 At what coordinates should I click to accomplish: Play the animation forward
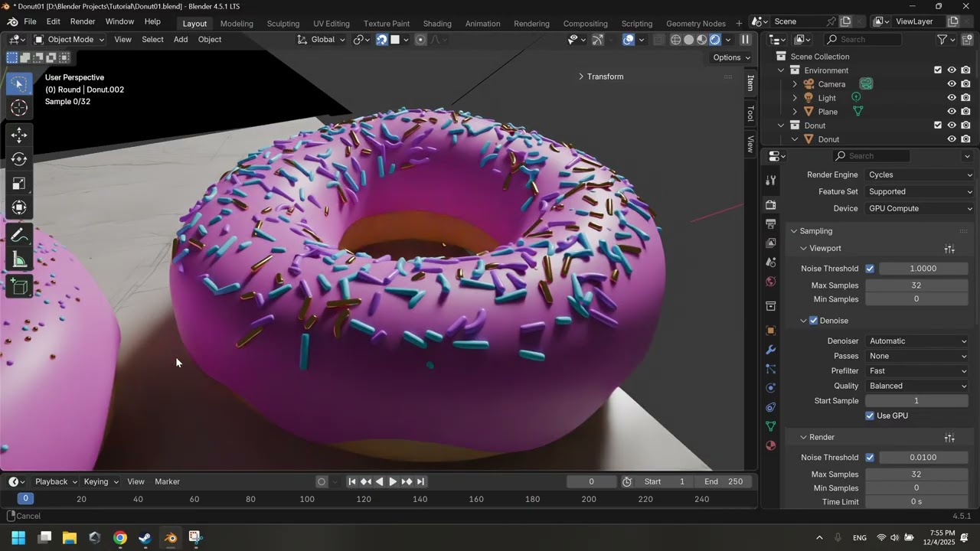(393, 481)
